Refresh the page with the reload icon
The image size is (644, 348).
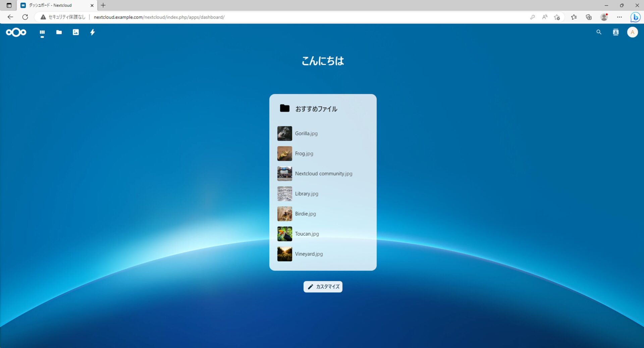coord(25,17)
